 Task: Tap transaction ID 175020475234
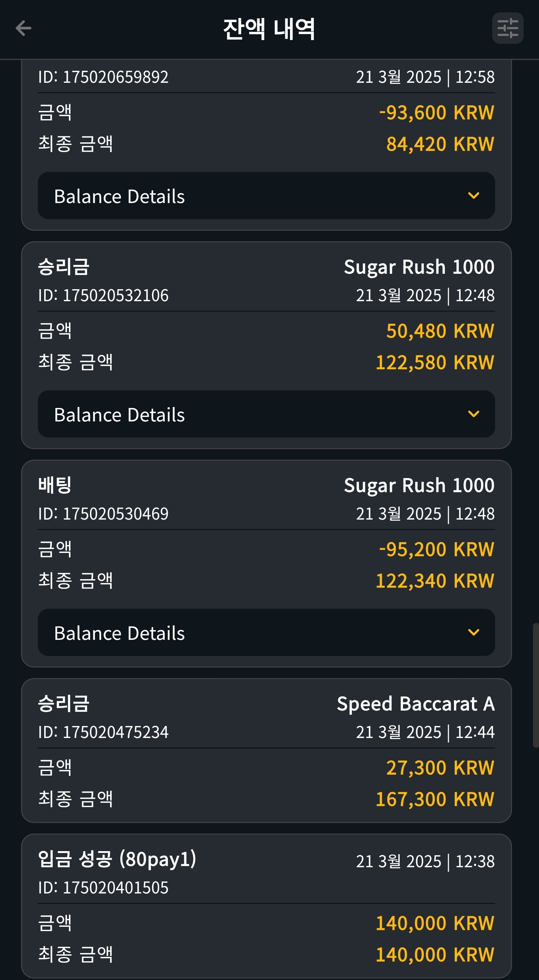[x=103, y=732]
